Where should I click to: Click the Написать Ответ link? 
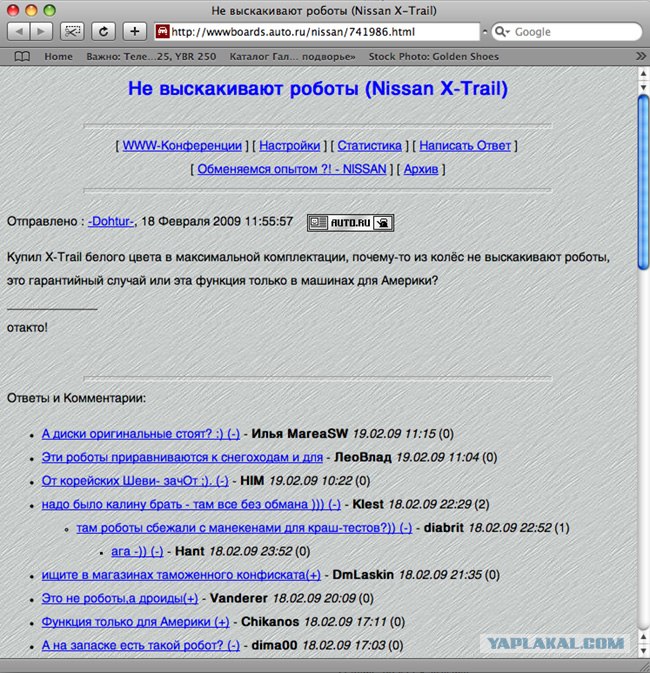click(464, 145)
